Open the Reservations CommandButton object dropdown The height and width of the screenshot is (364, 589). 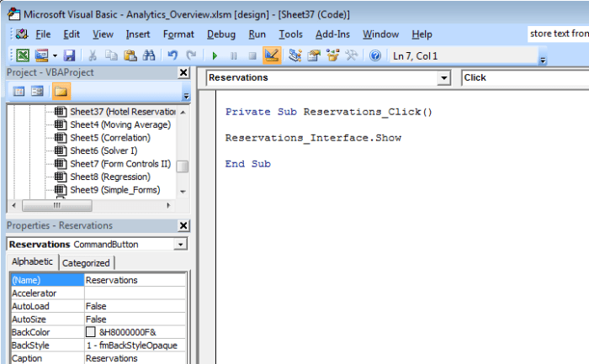[x=180, y=245]
